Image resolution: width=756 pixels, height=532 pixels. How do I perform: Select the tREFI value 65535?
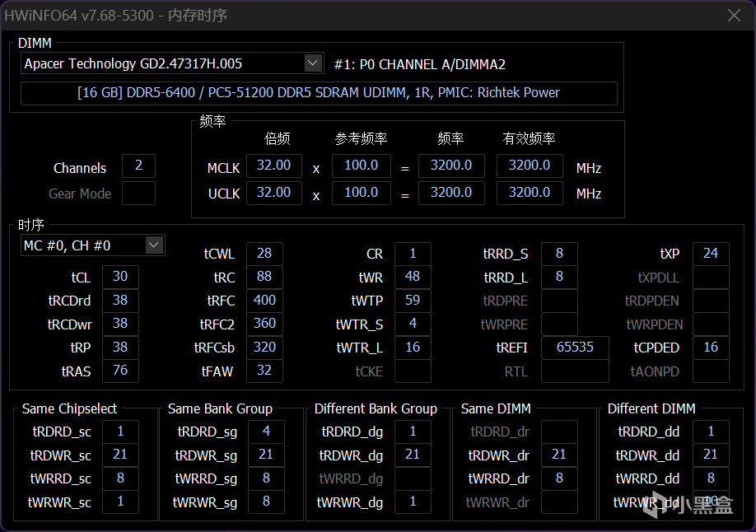[575, 348]
